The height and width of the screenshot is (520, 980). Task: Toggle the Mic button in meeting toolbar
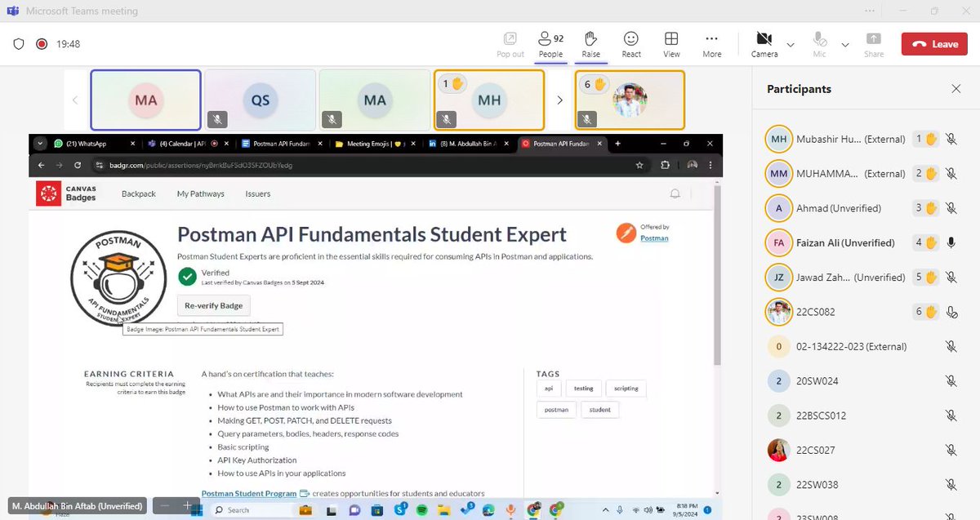pos(819,44)
